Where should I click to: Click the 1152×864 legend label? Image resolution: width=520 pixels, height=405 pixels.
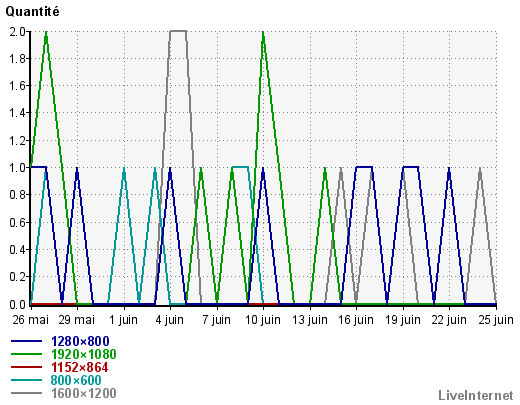(80, 367)
